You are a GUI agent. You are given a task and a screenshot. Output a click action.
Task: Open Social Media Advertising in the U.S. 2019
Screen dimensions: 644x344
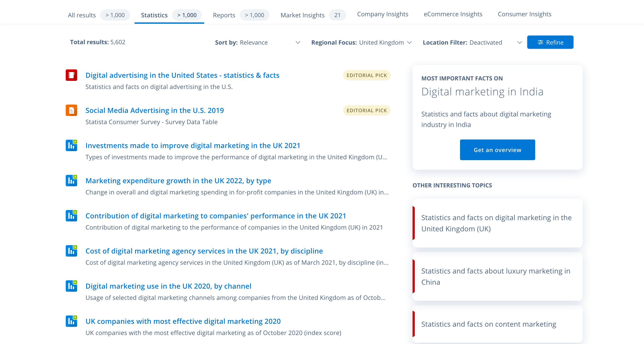155,110
